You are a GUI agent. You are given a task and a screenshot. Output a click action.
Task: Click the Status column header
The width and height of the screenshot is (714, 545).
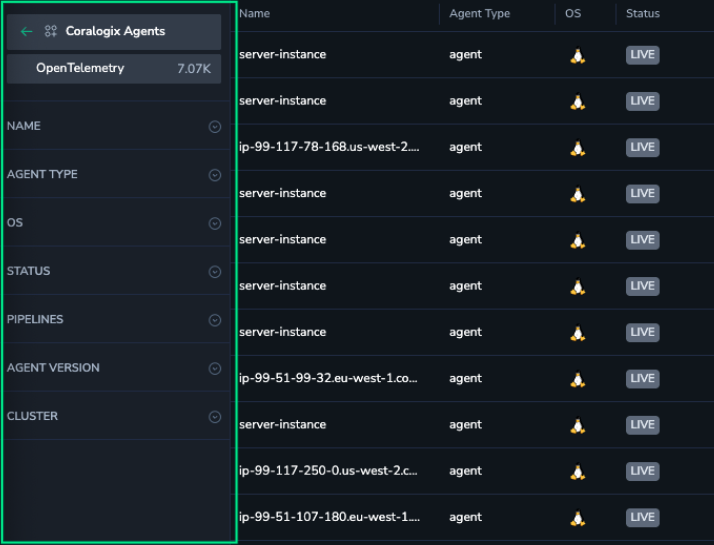coord(642,14)
